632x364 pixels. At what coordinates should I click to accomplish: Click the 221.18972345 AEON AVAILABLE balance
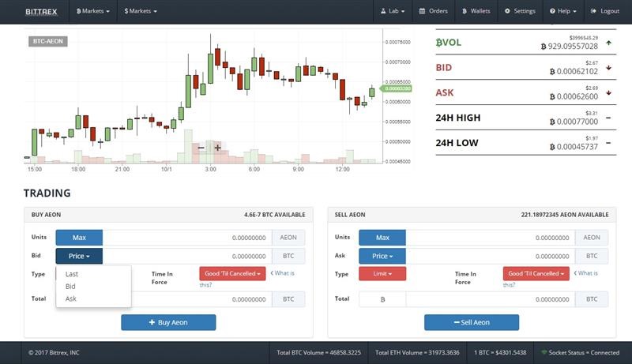pos(565,215)
